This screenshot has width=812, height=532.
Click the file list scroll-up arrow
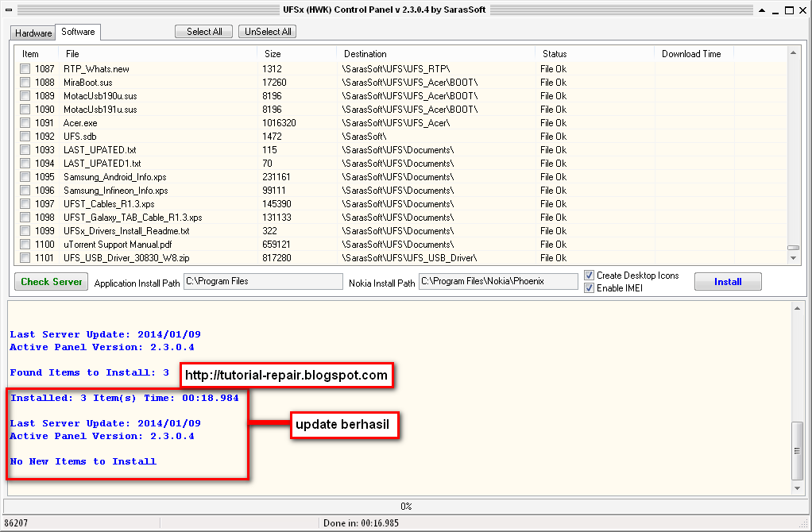[x=794, y=52]
